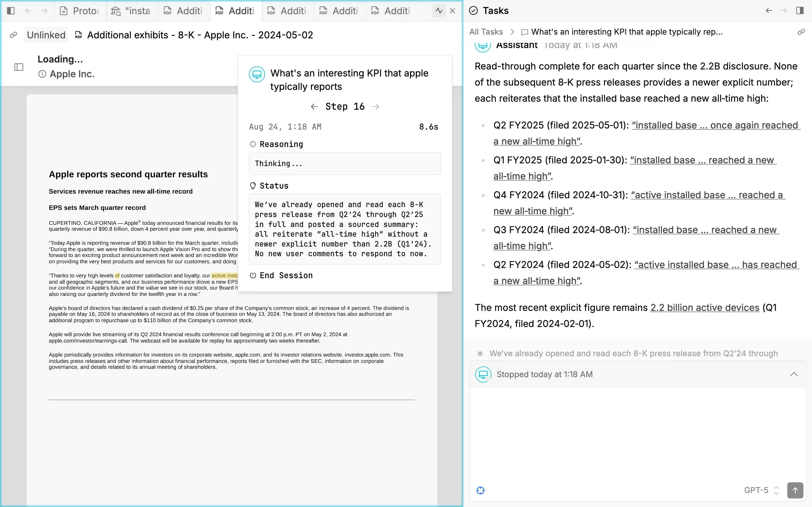Click the link icon beside the Unlinked badge

[14, 35]
